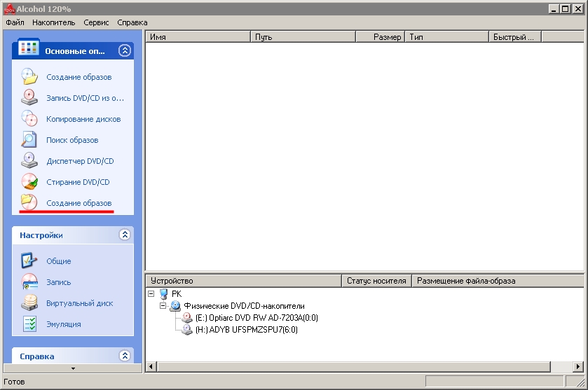Click the Запись DVD/CD из образов drive icon
Image resolution: width=588 pixels, height=390 pixels.
tap(29, 98)
